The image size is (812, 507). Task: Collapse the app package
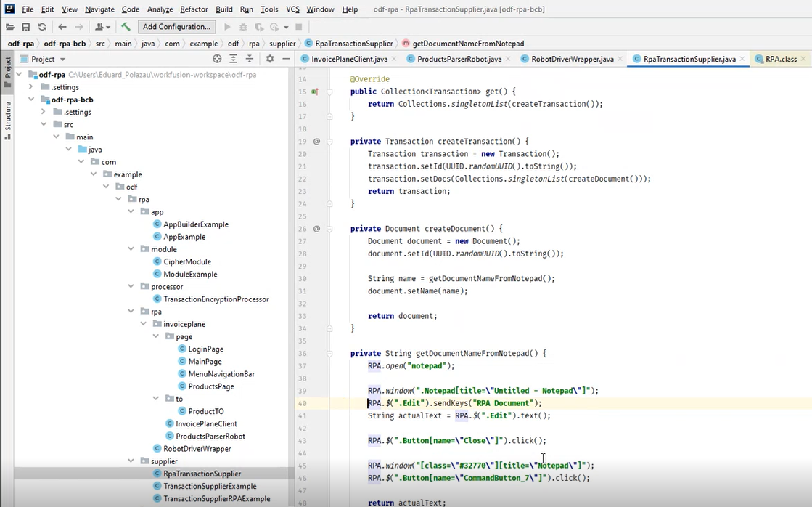(131, 211)
